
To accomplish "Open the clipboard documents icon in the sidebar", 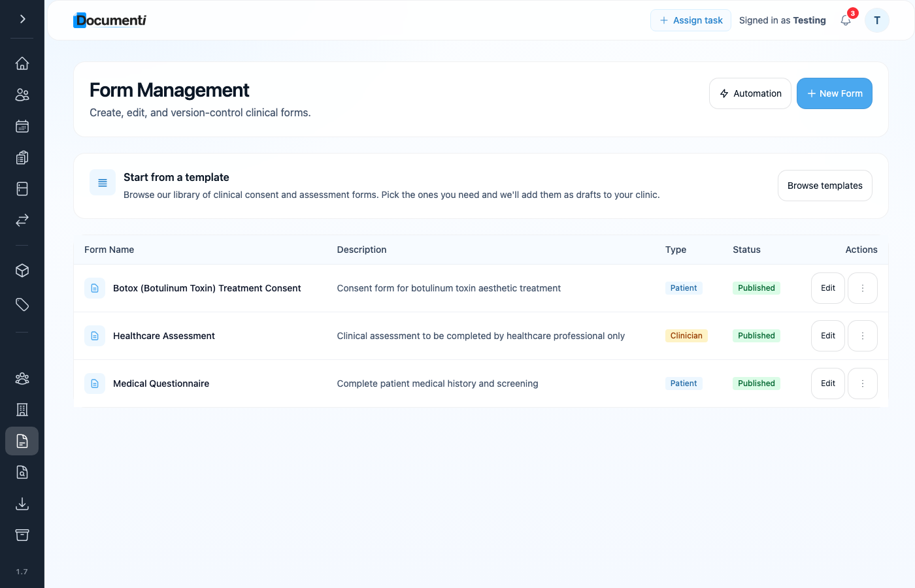I will pos(22,157).
